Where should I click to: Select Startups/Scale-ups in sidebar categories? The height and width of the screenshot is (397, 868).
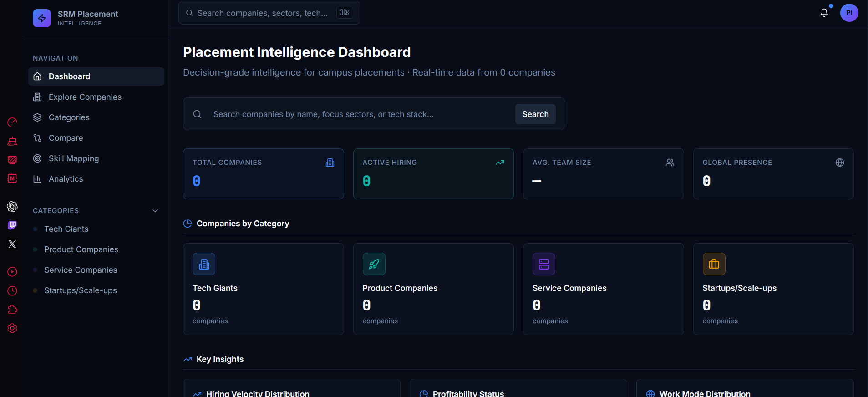point(96,290)
